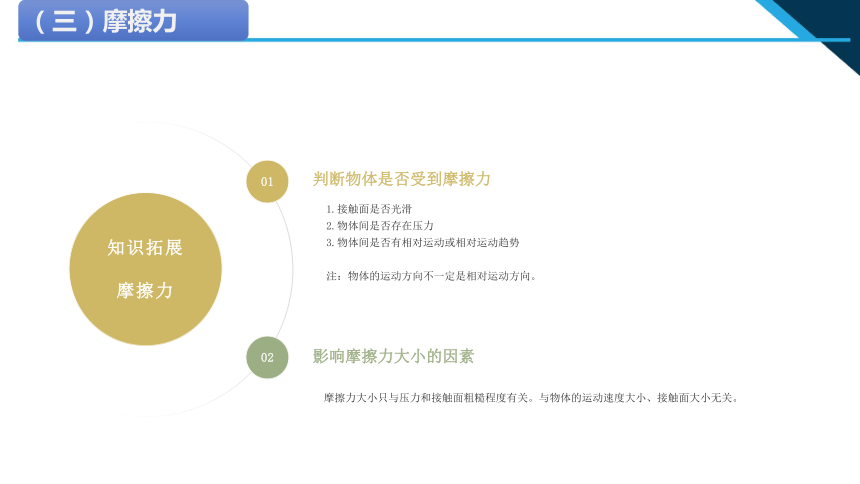Click line 3. 物体间是否有相对运动或相对运动趋势

click(422, 243)
